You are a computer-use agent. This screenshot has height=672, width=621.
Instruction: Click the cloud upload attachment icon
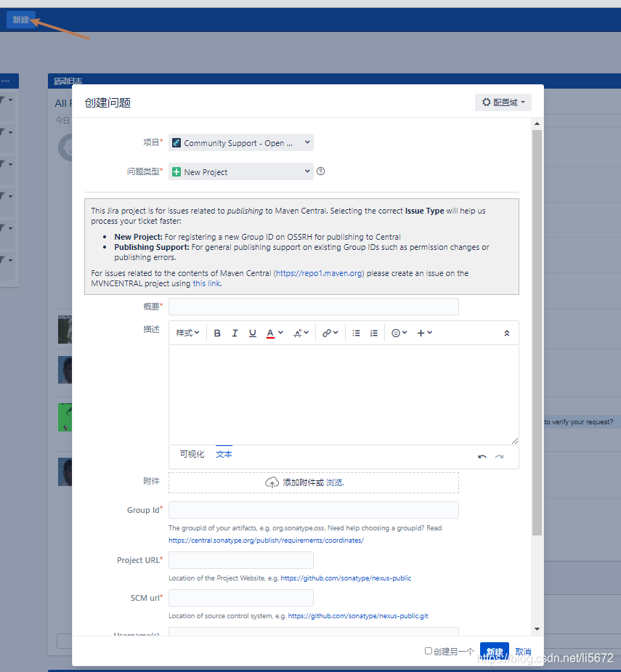click(x=272, y=482)
